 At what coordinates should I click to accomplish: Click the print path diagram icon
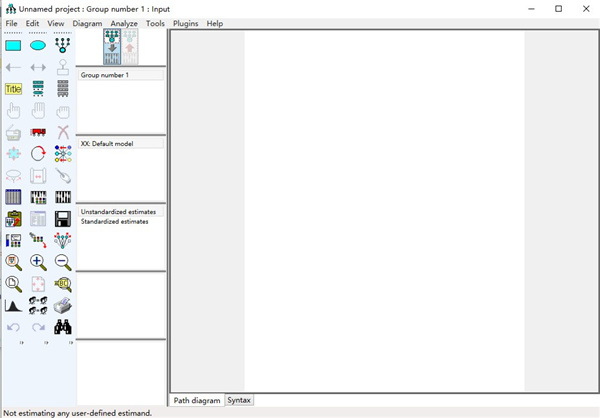[x=63, y=306]
